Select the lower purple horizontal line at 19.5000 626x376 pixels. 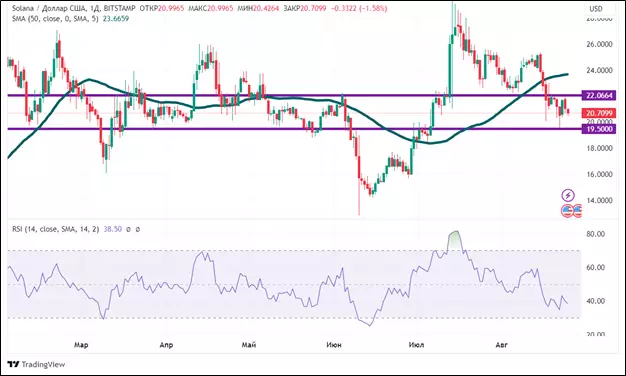tap(295, 129)
